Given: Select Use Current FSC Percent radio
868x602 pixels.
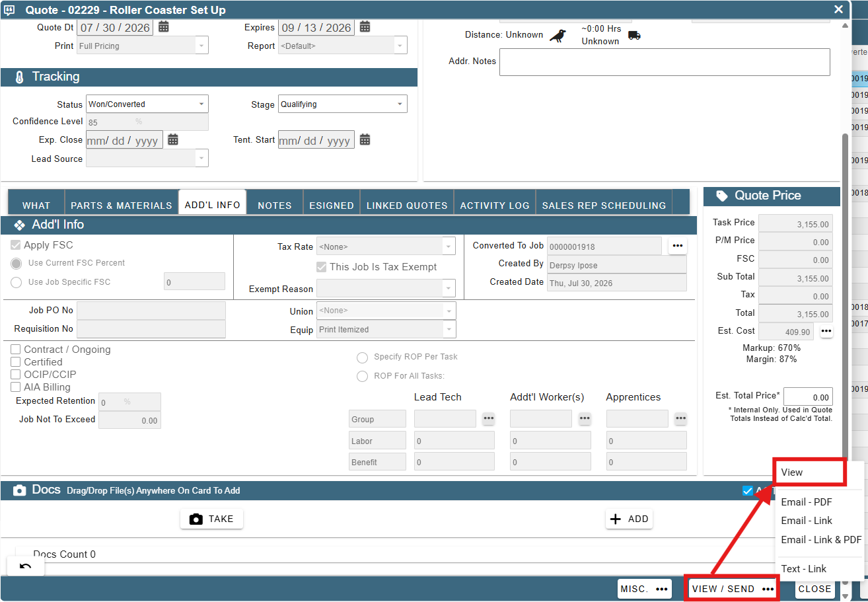Looking at the screenshot, I should pyautogui.click(x=17, y=263).
